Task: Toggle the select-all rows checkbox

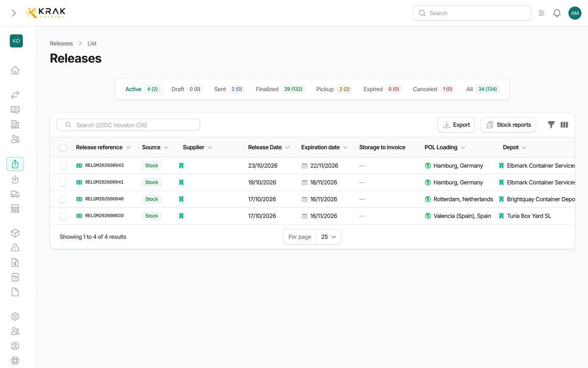Action: (63, 148)
